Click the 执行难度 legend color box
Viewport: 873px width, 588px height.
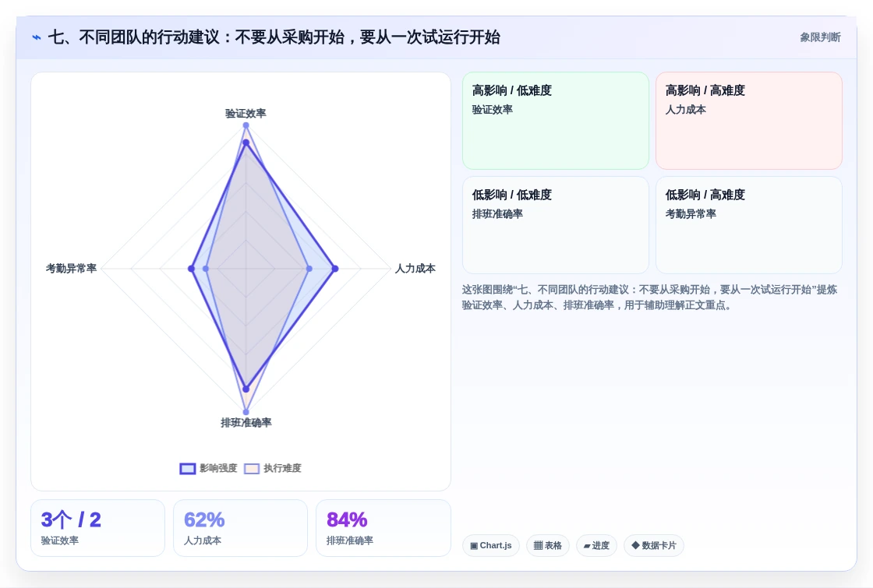tap(252, 468)
